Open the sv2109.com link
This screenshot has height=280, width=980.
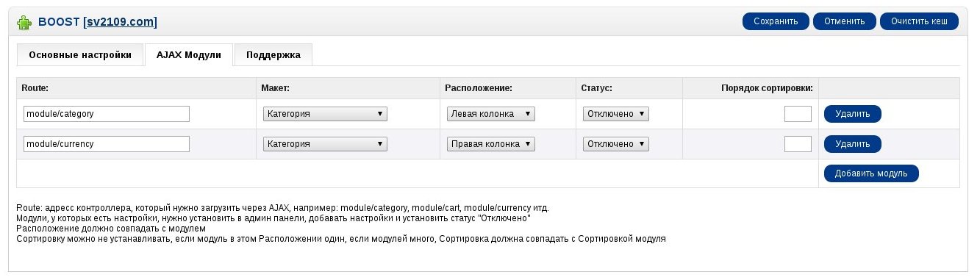point(121,22)
